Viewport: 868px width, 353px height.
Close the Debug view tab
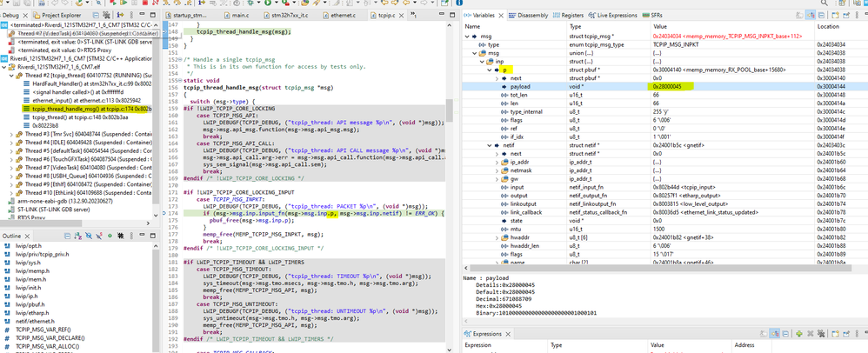point(25,16)
